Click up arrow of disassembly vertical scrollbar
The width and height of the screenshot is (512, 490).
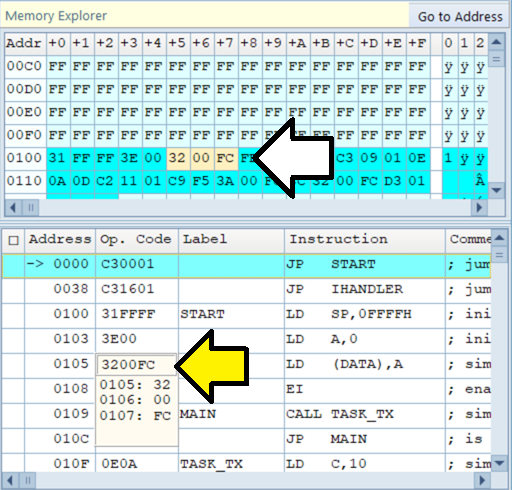click(x=499, y=238)
